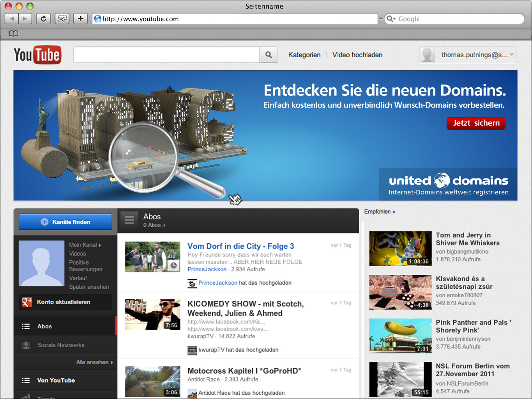Click the Google search magnifier dropdown icon

391,19
